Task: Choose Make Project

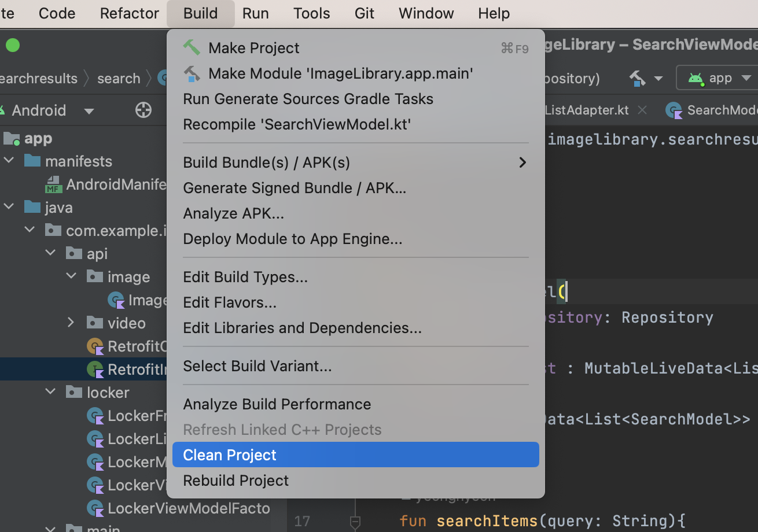Action: pos(356,48)
